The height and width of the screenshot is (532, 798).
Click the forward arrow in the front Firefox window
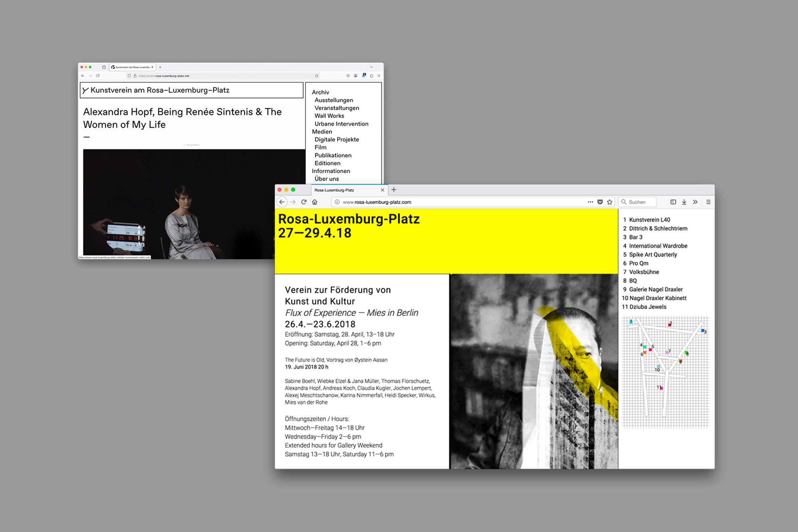click(293, 202)
